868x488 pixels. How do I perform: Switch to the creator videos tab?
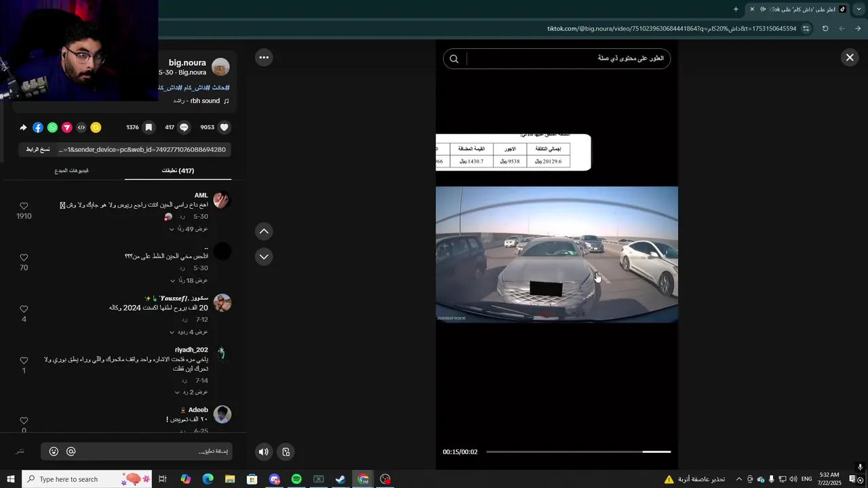point(72,171)
